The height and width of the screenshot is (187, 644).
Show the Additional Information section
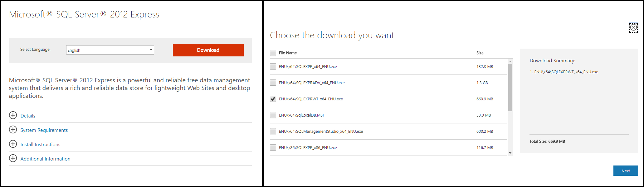[45, 159]
